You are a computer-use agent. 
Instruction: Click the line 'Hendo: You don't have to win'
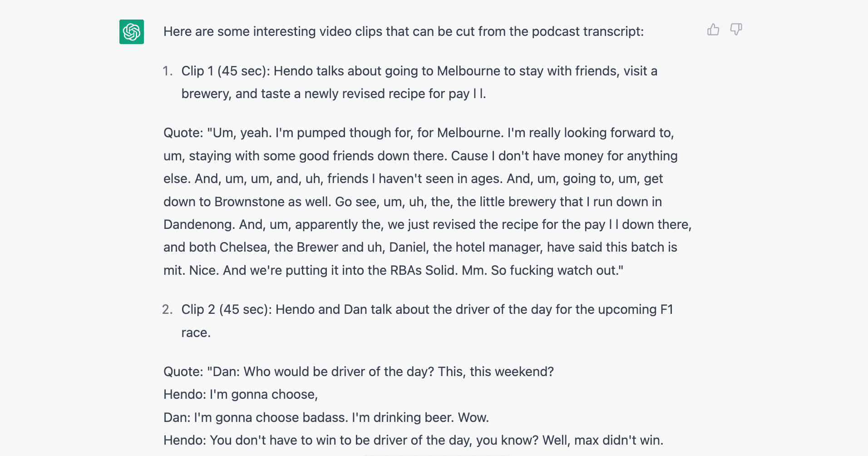414,440
